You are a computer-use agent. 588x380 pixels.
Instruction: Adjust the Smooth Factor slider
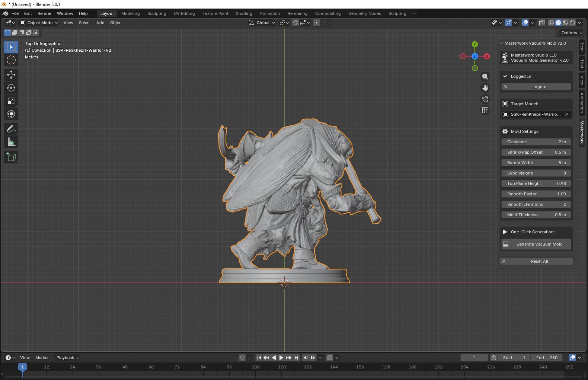536,194
